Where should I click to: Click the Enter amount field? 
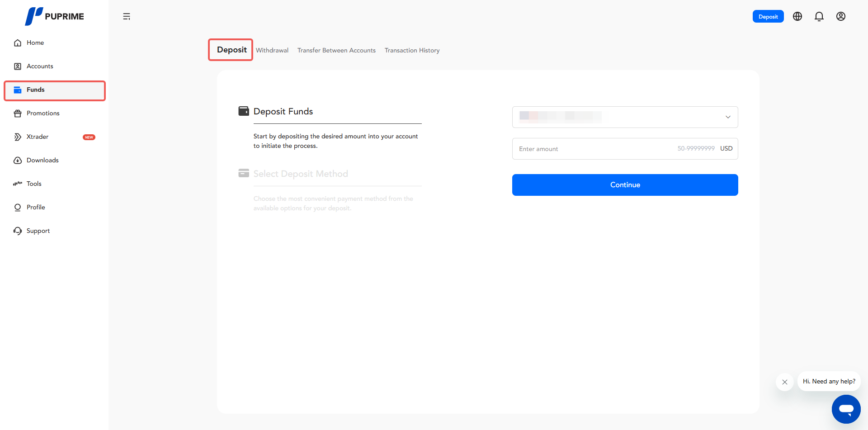(x=592, y=149)
